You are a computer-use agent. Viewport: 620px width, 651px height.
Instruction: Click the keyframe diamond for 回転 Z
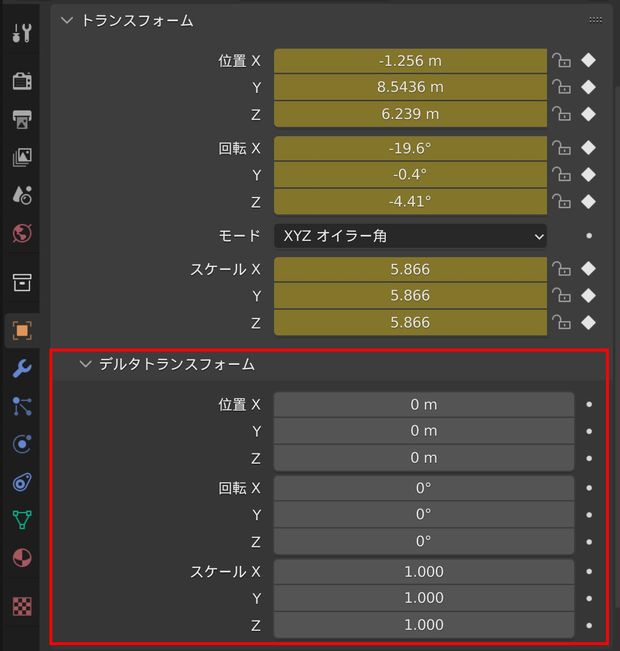click(x=588, y=202)
